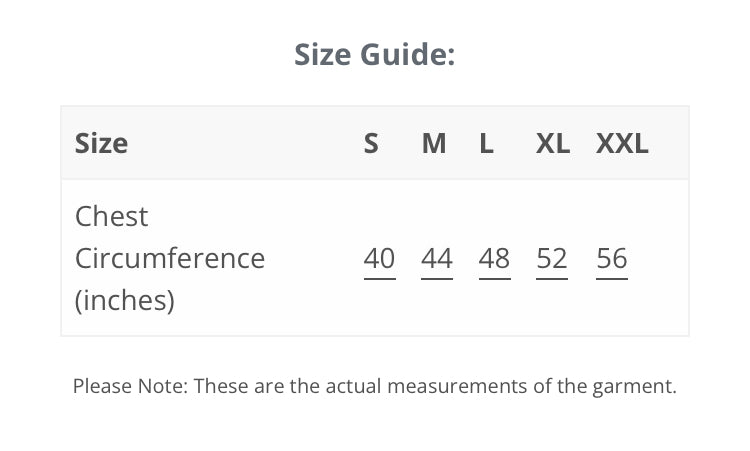
Task: Click the underlined 44 chest measurement
Action: point(437,259)
